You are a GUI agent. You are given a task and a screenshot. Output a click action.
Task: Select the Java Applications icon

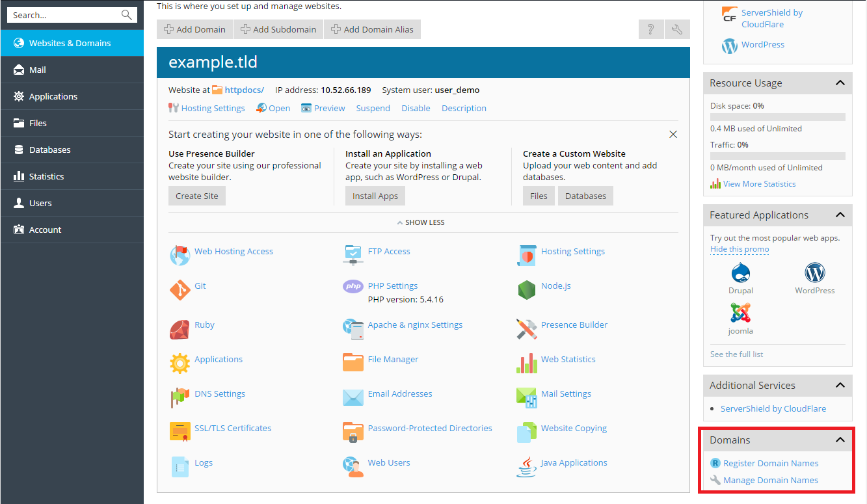coord(526,467)
